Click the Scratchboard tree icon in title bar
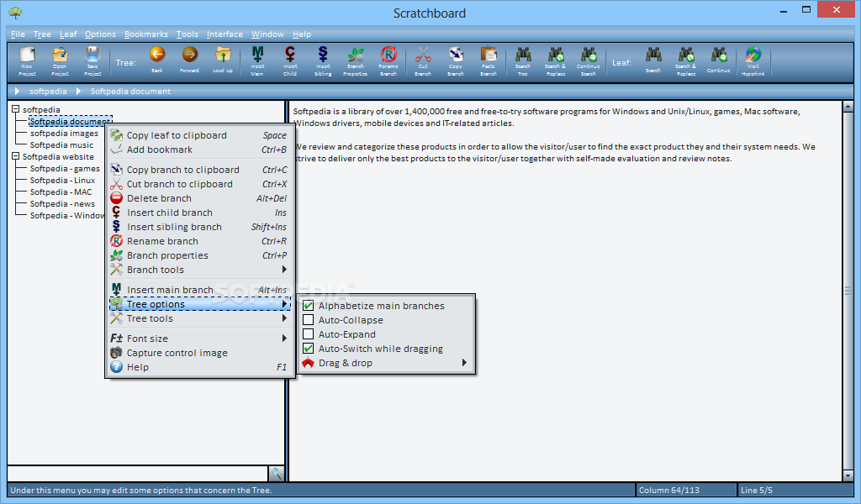 (15, 12)
